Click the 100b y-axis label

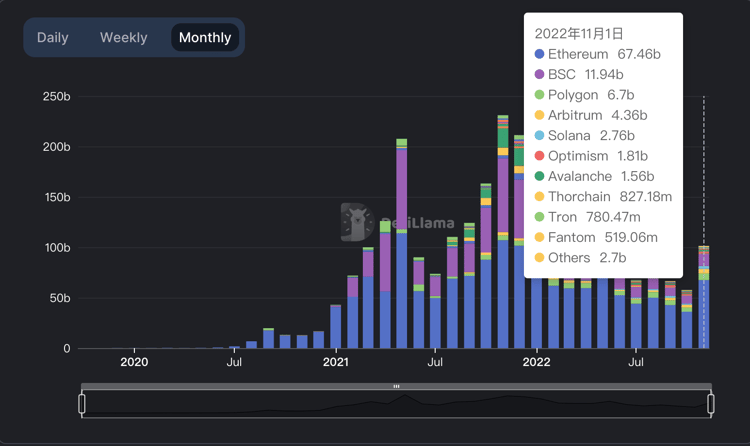point(57,247)
